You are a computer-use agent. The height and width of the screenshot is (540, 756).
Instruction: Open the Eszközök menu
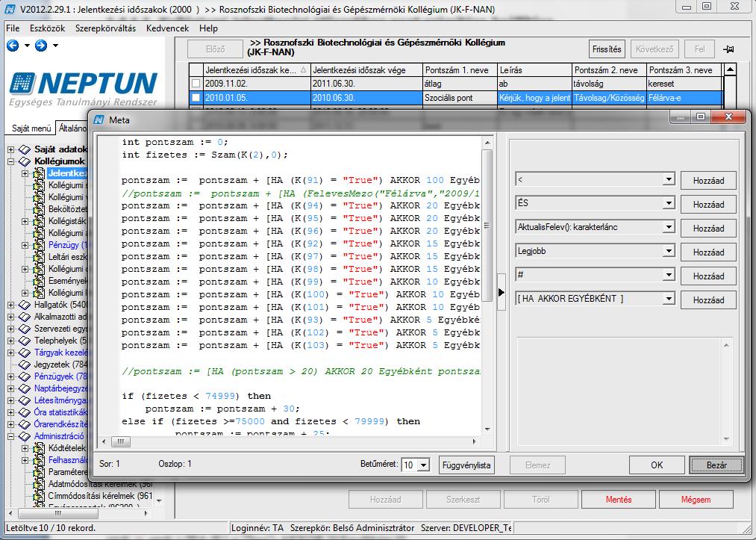click(x=47, y=28)
